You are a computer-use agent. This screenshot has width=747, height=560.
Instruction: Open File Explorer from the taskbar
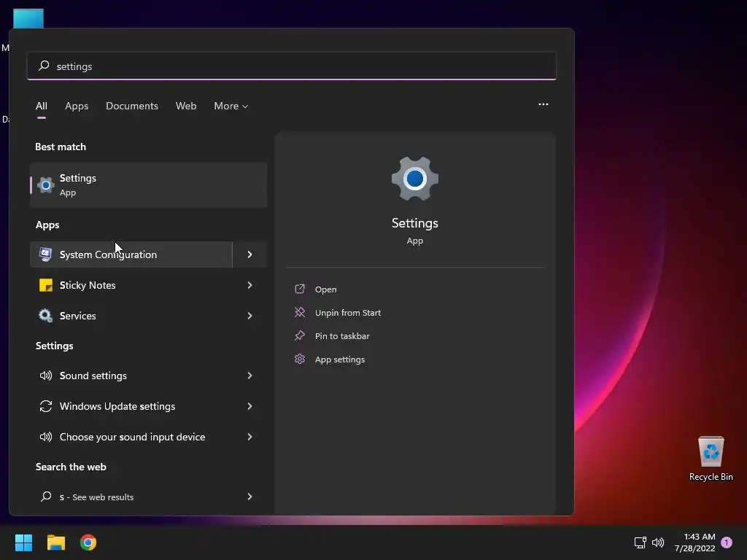coord(55,542)
